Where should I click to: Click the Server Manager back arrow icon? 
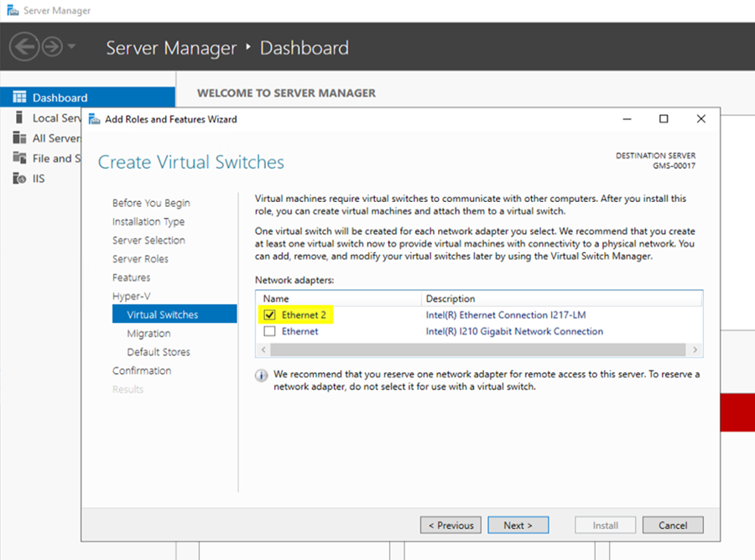click(x=24, y=47)
